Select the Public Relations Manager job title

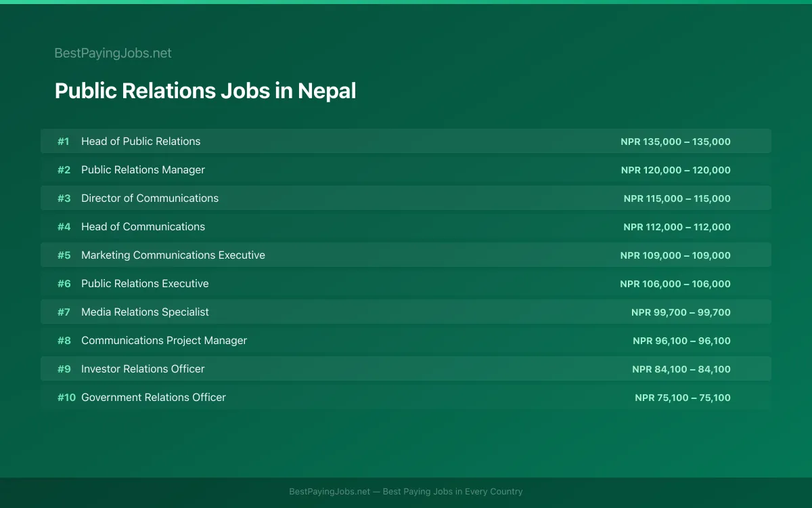pos(143,170)
